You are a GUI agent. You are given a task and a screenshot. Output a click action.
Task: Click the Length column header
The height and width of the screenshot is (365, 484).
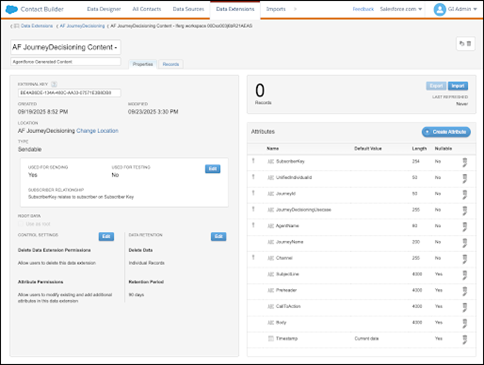[419, 148]
